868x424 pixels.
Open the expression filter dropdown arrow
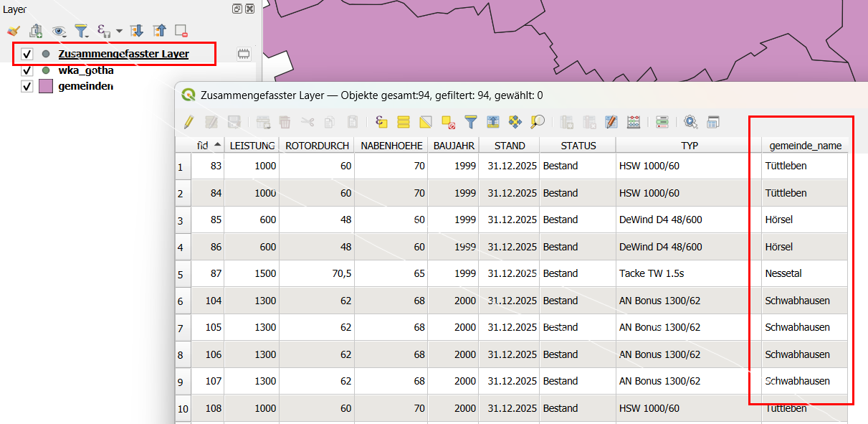(119, 32)
